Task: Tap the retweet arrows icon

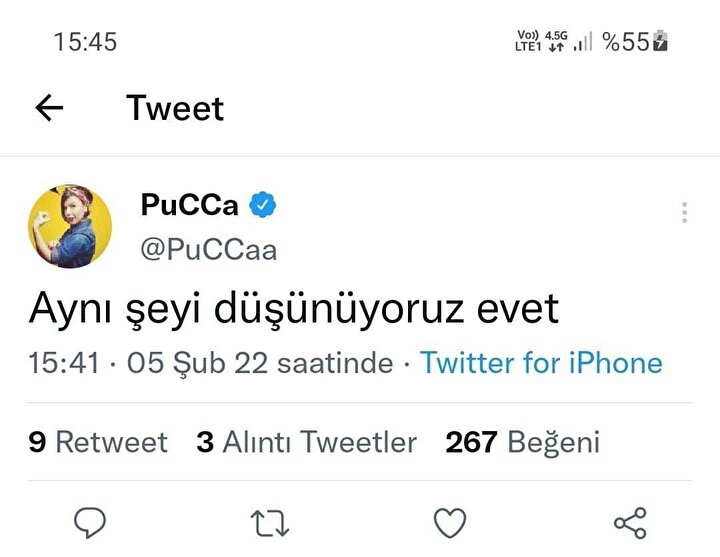Action: click(270, 523)
